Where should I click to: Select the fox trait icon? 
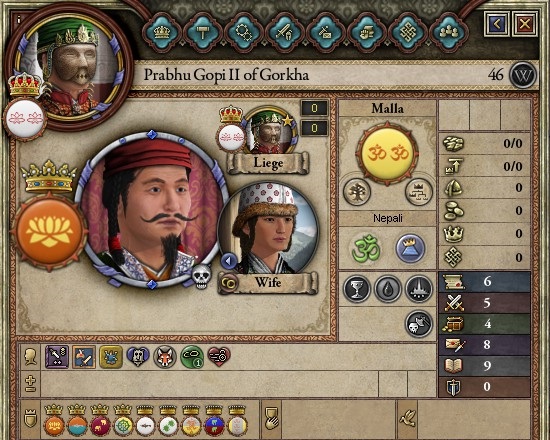point(165,357)
